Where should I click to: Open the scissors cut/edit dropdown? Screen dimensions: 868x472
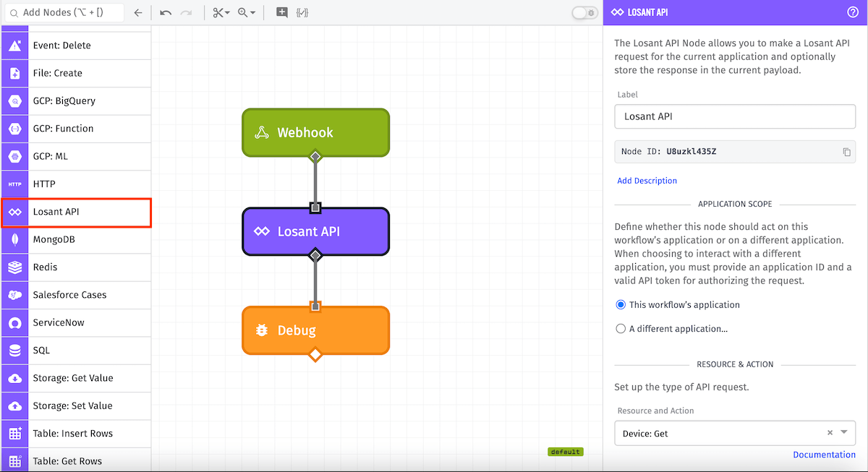[221, 12]
